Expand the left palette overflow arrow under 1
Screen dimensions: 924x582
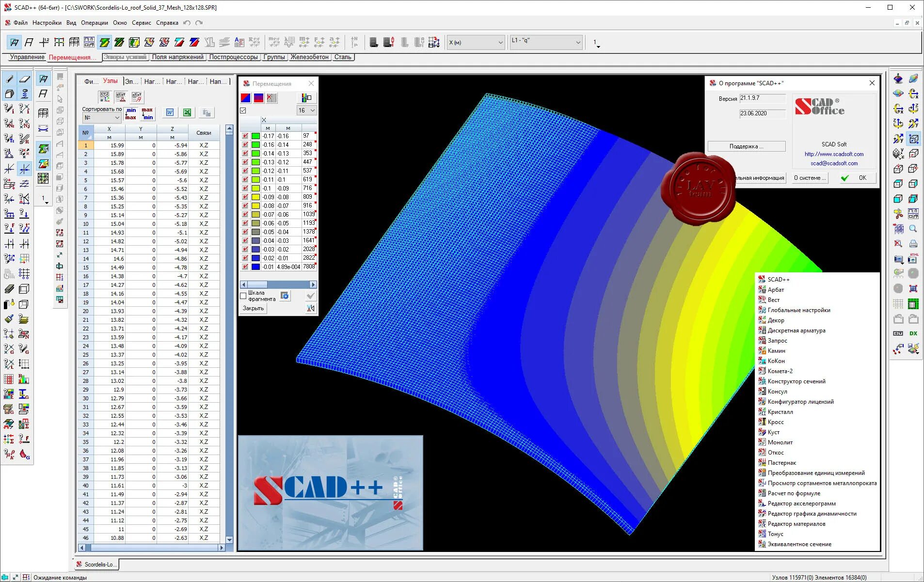tap(47, 203)
